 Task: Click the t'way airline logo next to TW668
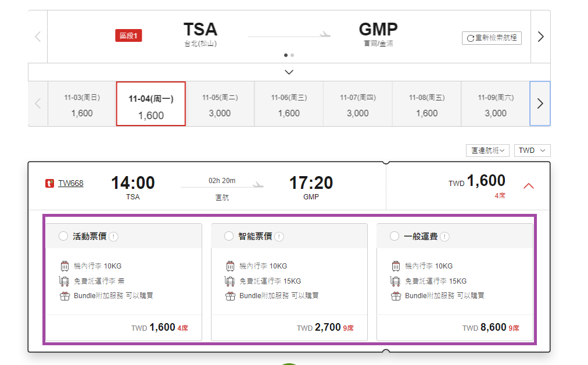[49, 184]
